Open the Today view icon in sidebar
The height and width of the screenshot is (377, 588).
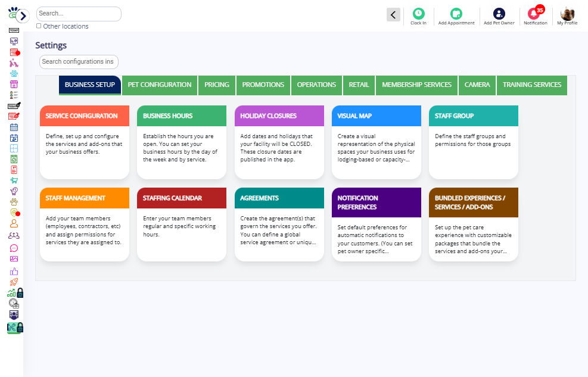pos(14,30)
